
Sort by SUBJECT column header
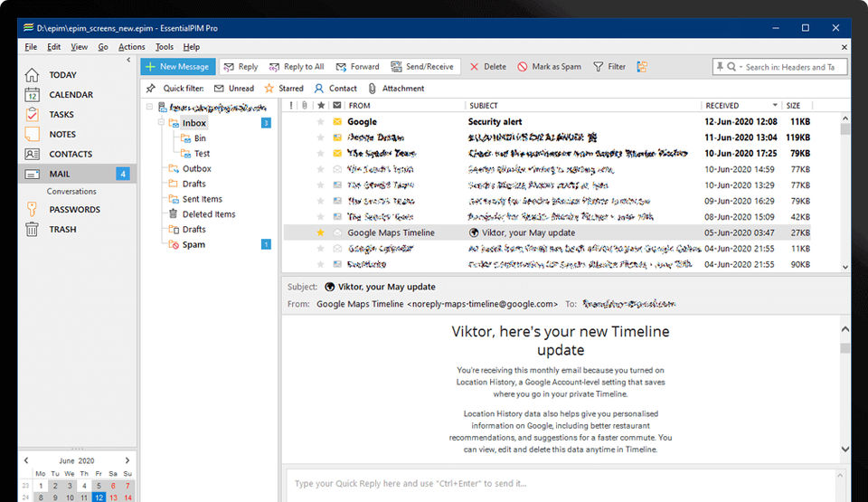(x=483, y=105)
